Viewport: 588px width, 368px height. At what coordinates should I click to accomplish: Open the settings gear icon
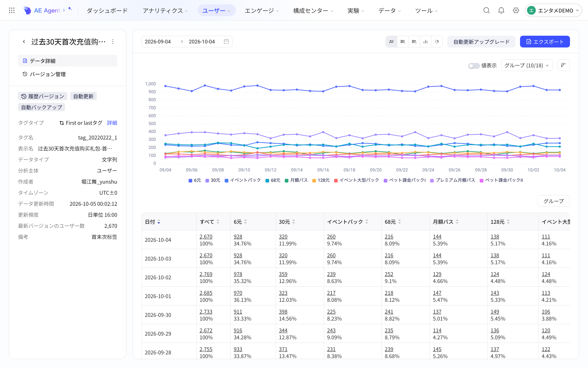(516, 10)
